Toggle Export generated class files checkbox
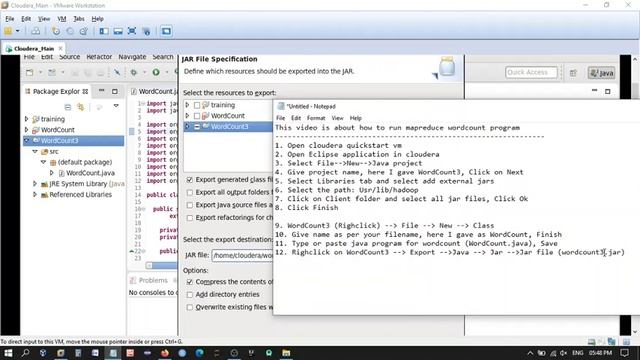The image size is (640, 360). 189,180
